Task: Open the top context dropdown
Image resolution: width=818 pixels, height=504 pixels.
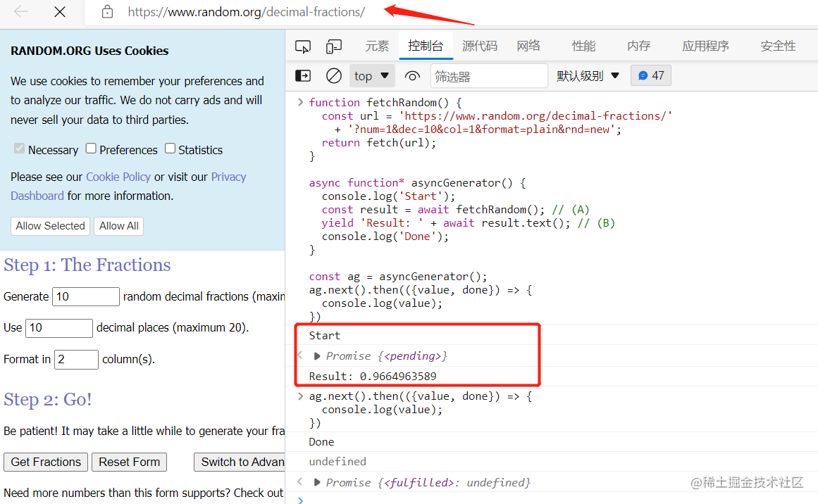Action: tap(371, 76)
